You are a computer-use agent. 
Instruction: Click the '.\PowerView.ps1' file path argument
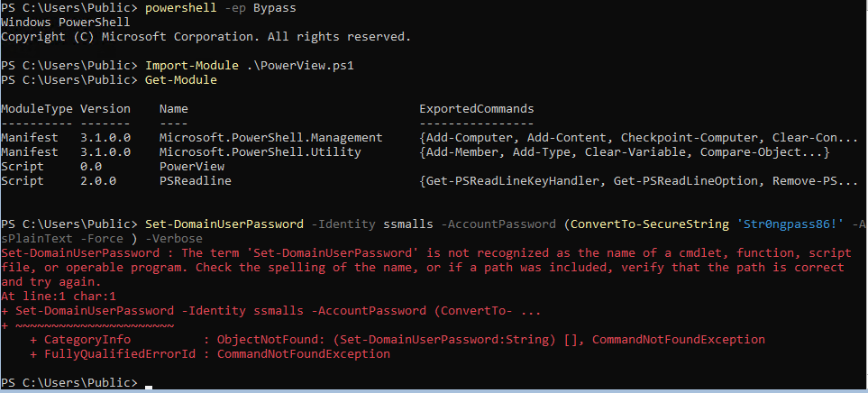(300, 66)
